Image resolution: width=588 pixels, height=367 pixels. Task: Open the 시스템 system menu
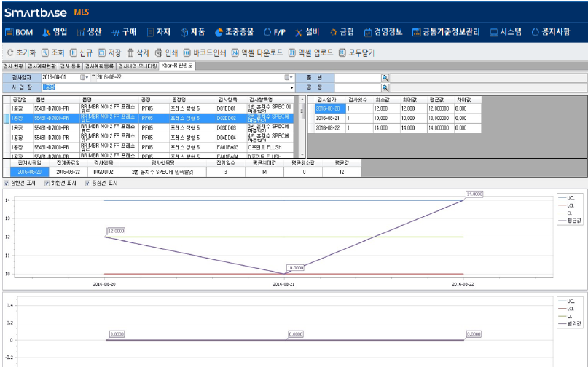pyautogui.click(x=506, y=32)
